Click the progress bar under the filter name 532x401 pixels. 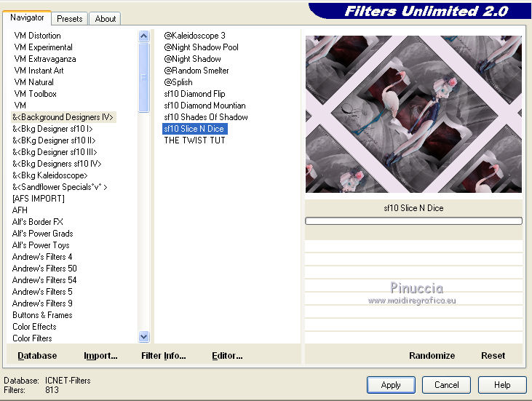pos(413,221)
